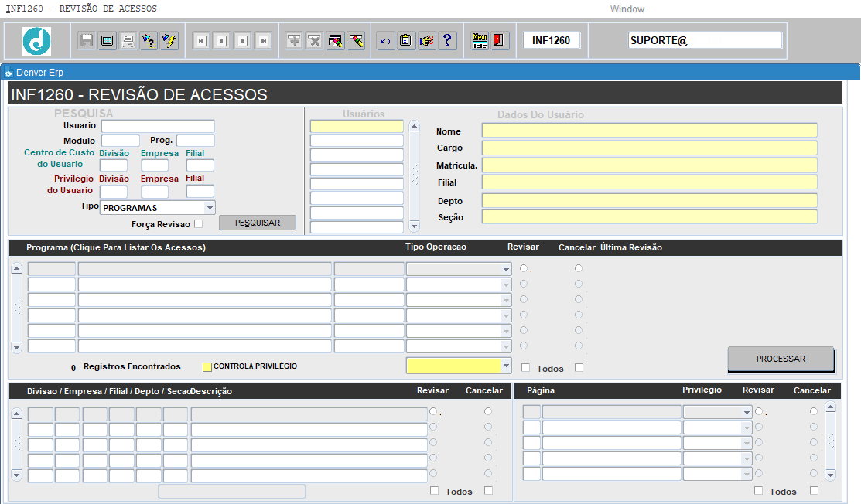
Task: Click into the Prog. field
Action: coord(196,141)
